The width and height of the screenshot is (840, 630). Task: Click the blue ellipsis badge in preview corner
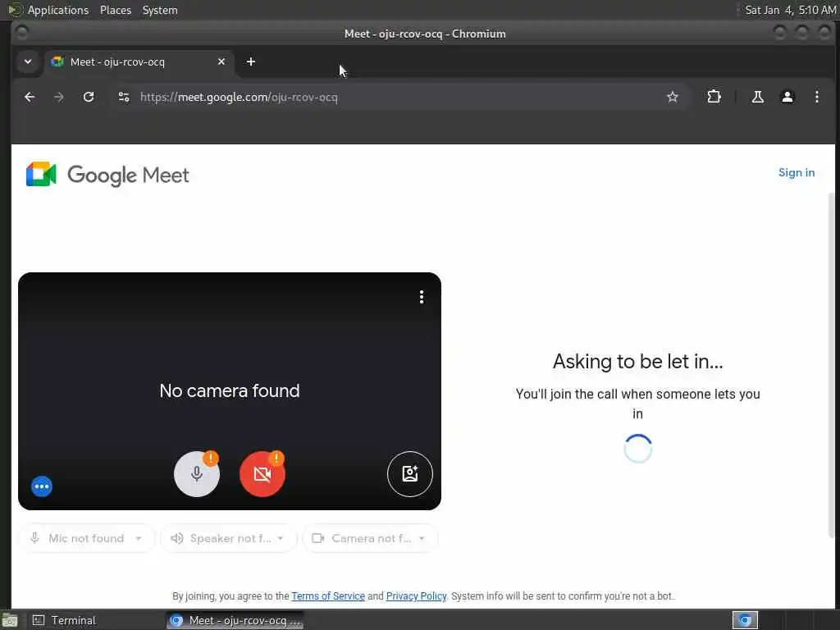tap(42, 486)
